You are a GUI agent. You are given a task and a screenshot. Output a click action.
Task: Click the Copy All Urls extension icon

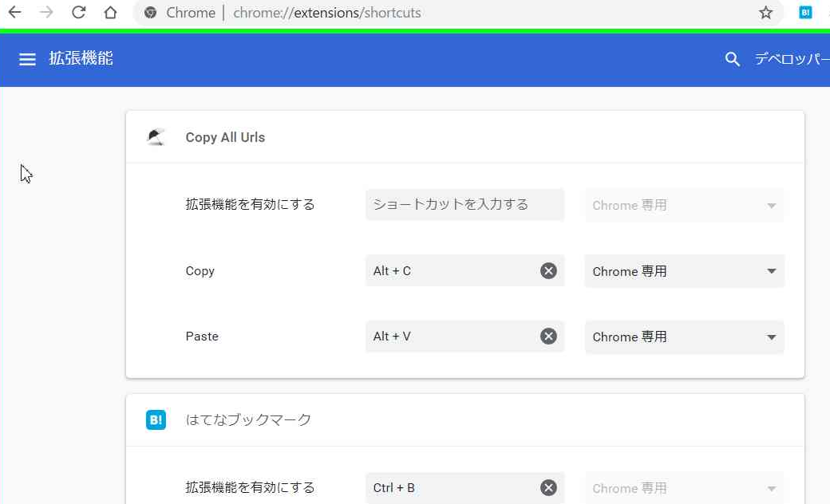[x=155, y=136]
